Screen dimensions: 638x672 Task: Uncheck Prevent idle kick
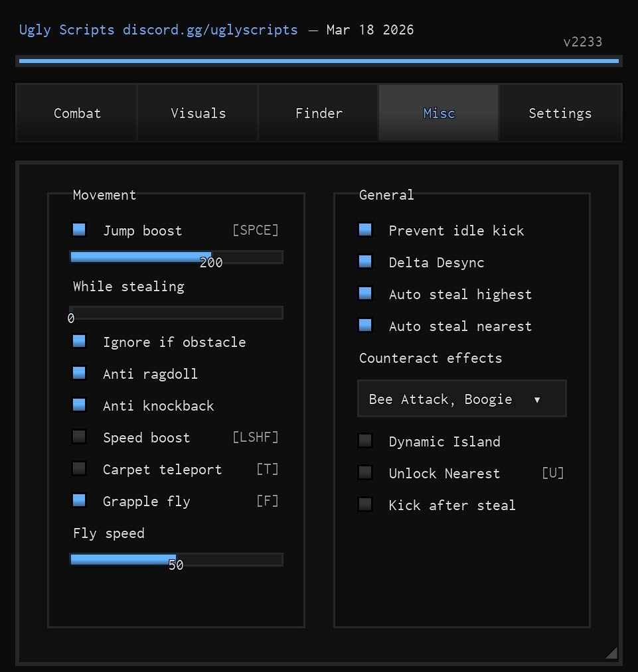point(365,230)
